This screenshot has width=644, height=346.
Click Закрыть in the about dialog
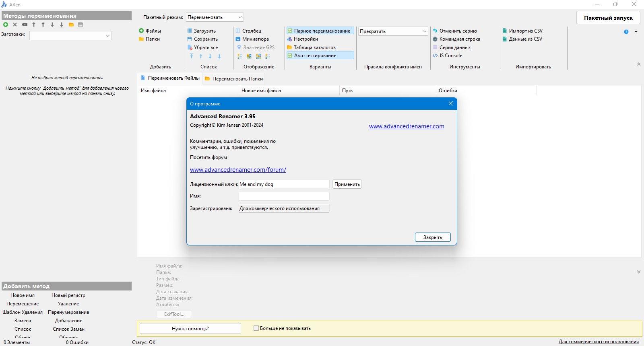pos(433,237)
